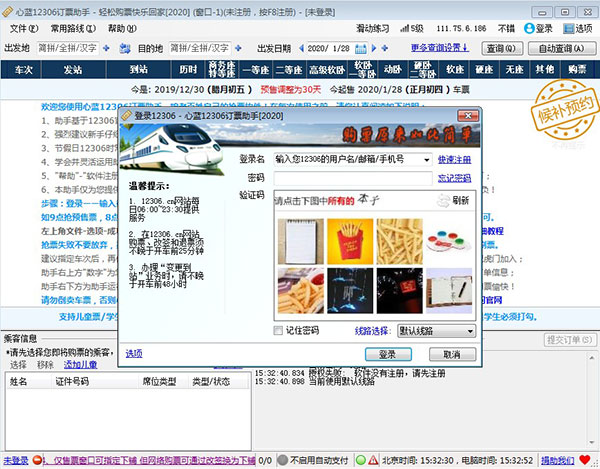
Task: Click the 取消 button in dialog
Action: (452, 354)
